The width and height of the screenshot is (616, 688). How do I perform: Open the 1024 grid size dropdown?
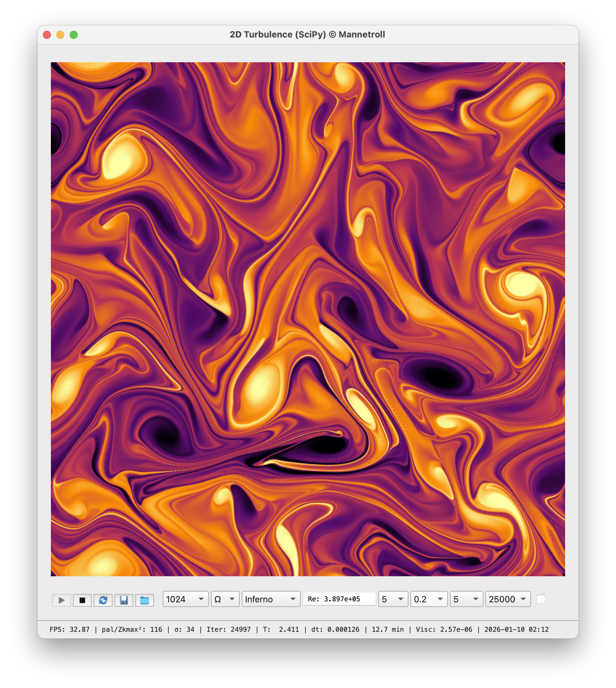[185, 599]
